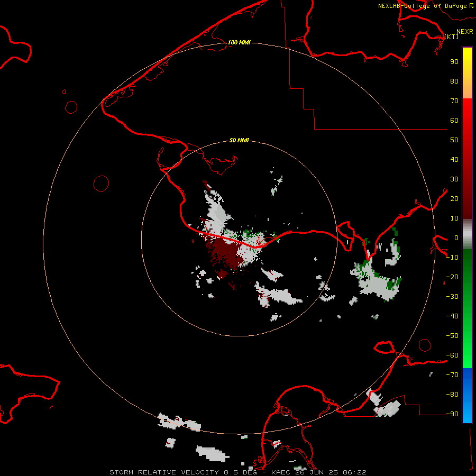
Task: Click the 50 NMI range ring label
Action: tap(239, 140)
